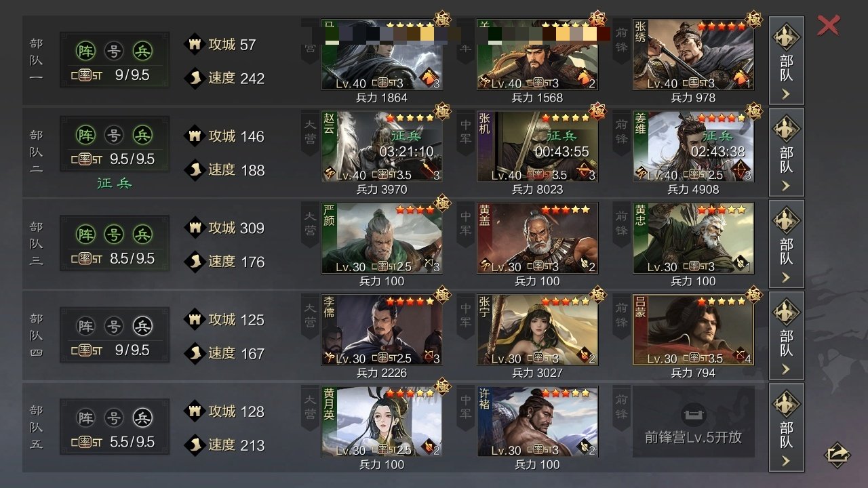The width and height of the screenshot is (868, 488).
Task: Select the 部队二 row label
Action: (37, 152)
